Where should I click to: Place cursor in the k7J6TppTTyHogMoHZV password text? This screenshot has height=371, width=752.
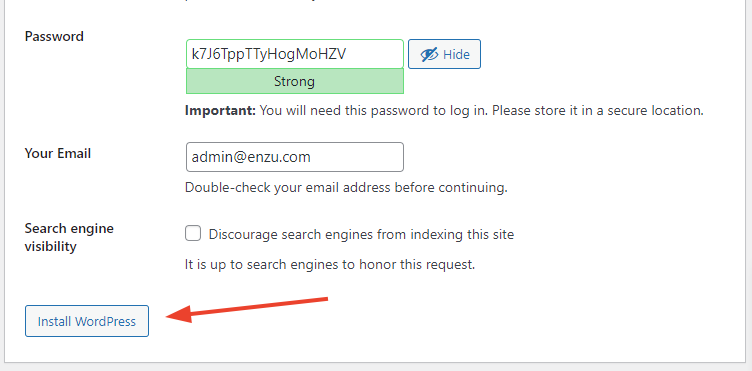(x=269, y=54)
